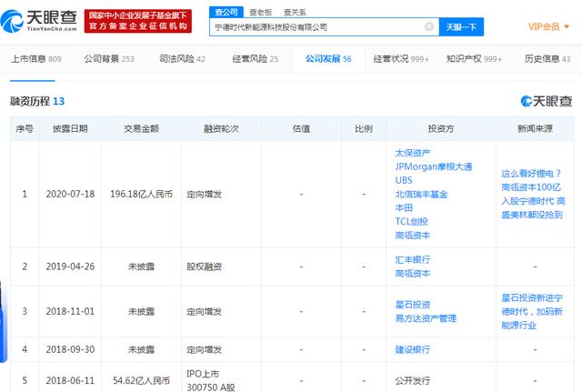Open investor link 建设银行
Image resolution: width=582 pixels, height=392 pixels.
413,349
